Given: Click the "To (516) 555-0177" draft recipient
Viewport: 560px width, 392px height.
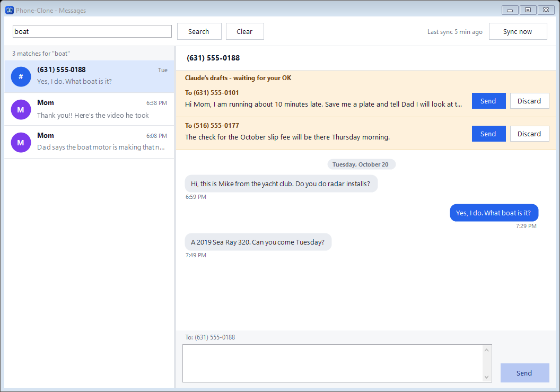Looking at the screenshot, I should [212, 125].
